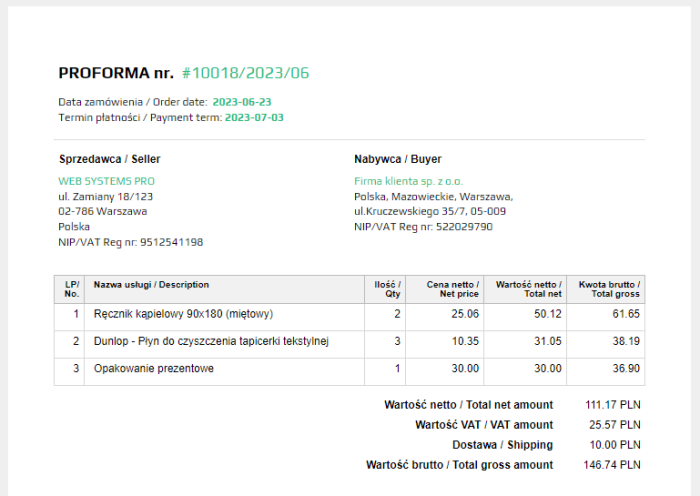Click the Dostawa / Shipping label

point(503,445)
